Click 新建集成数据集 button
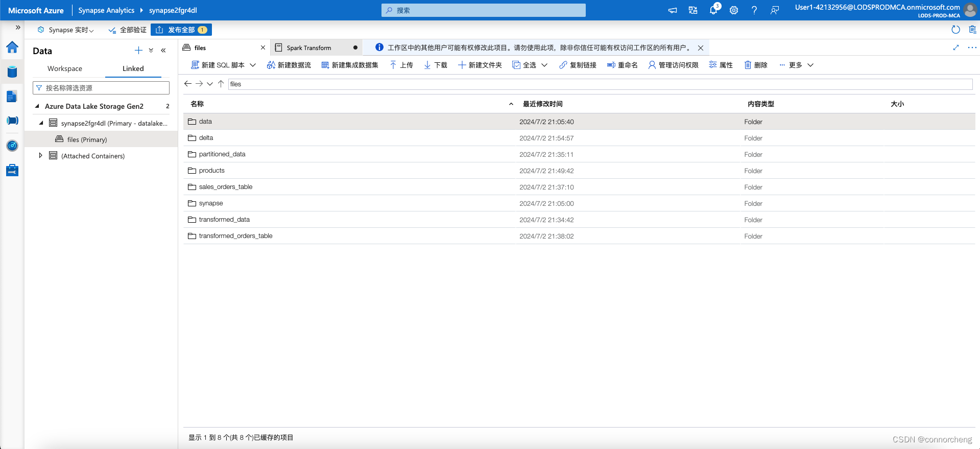 point(350,65)
